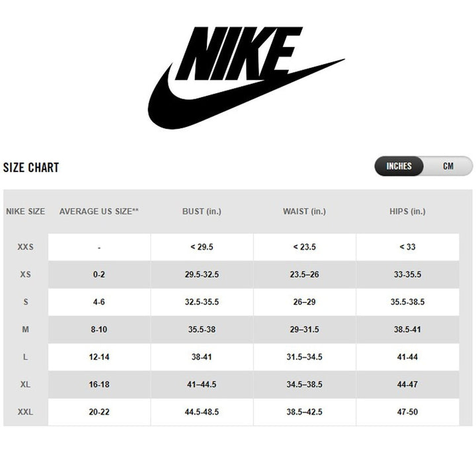Image resolution: width=476 pixels, height=476 pixels.
Task: Select the M size row label
Action: point(26,329)
